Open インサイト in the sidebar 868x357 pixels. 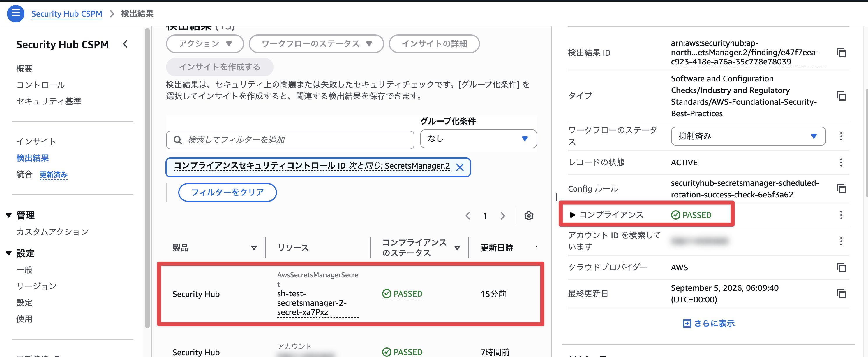point(36,141)
